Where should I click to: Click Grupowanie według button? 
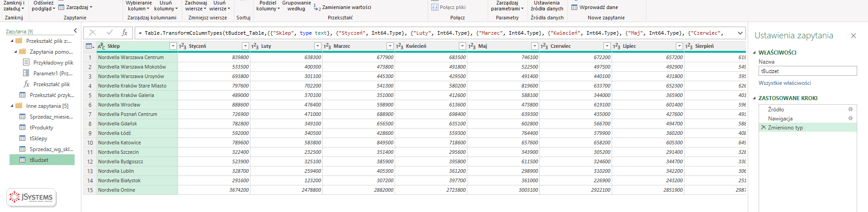[297, 6]
